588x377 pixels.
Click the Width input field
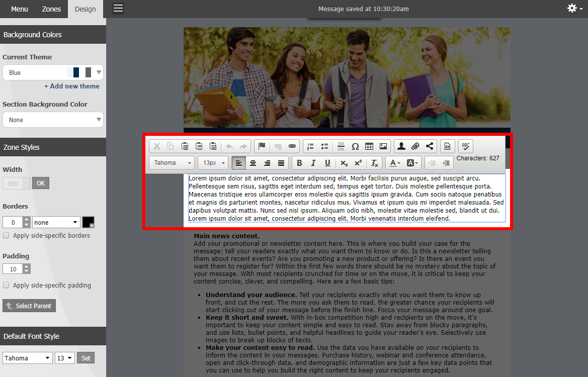click(x=14, y=183)
